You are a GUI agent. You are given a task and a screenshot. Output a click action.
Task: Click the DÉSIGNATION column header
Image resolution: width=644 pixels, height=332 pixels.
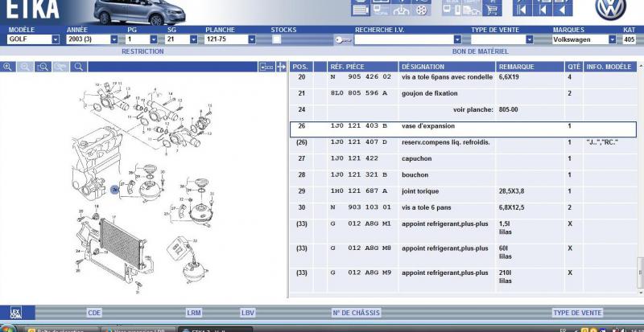tap(447, 67)
